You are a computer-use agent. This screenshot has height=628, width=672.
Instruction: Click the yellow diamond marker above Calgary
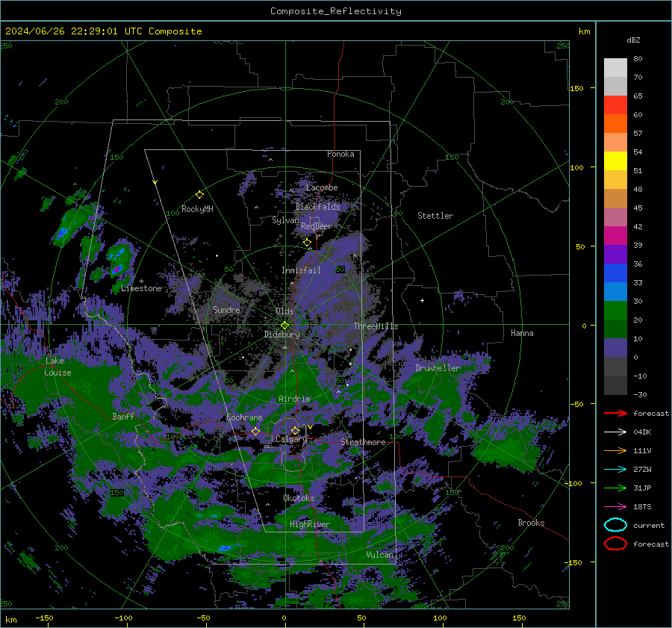[x=295, y=430]
